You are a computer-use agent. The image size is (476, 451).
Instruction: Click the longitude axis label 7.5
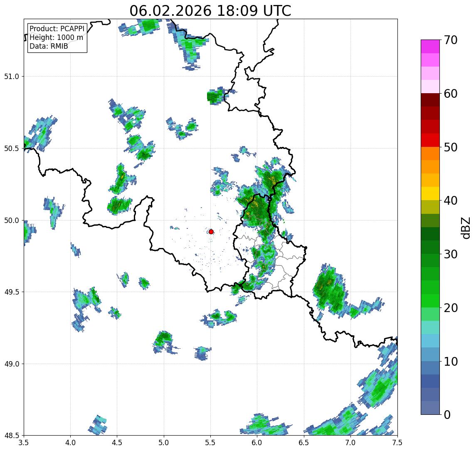tap(397, 443)
